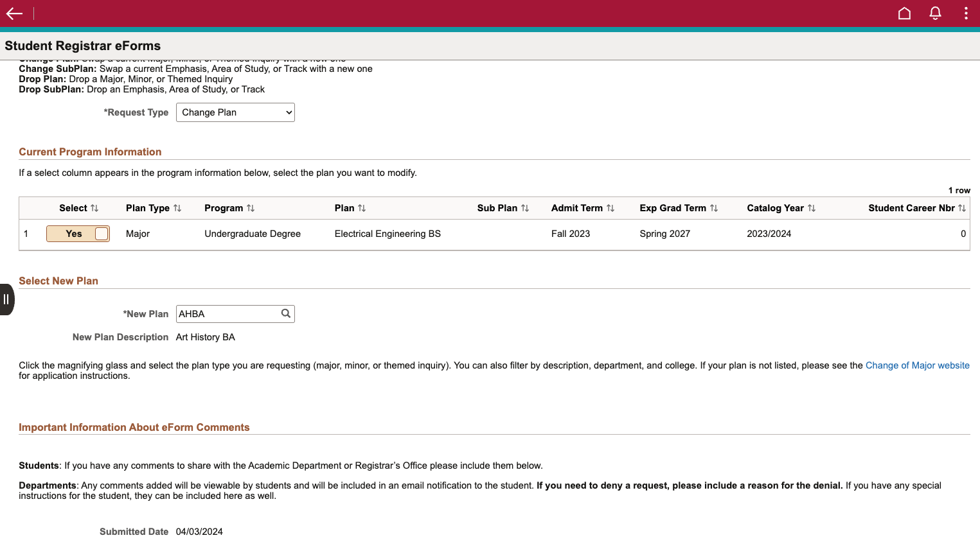This screenshot has height=540, width=980.
Task: Click the 2023/2024 catalog year cell
Action: click(x=769, y=234)
